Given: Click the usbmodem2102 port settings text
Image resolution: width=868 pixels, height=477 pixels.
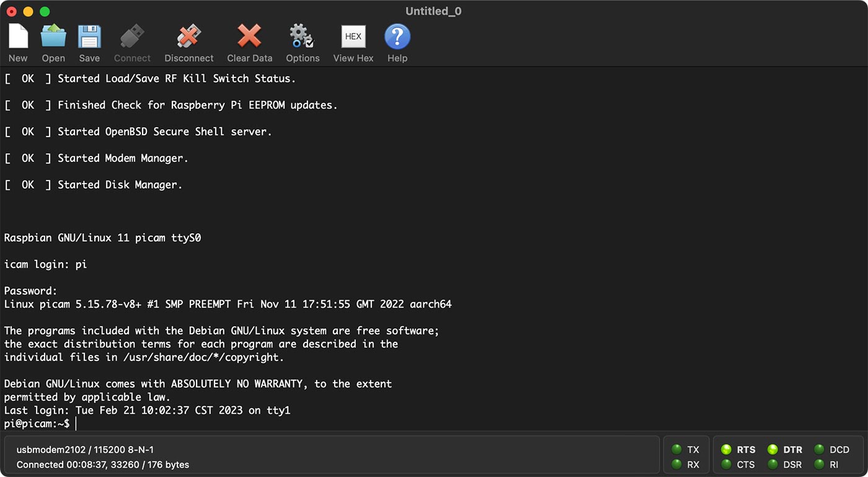Looking at the screenshot, I should (x=85, y=450).
